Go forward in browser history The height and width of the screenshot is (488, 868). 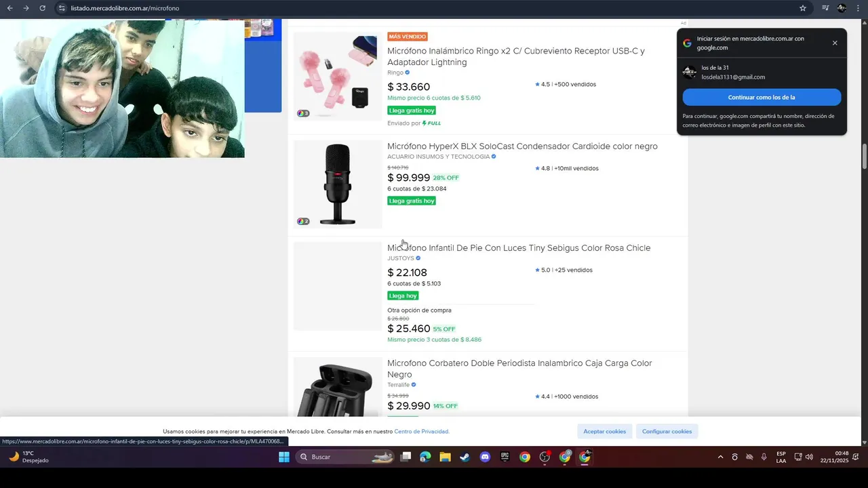pyautogui.click(x=26, y=8)
